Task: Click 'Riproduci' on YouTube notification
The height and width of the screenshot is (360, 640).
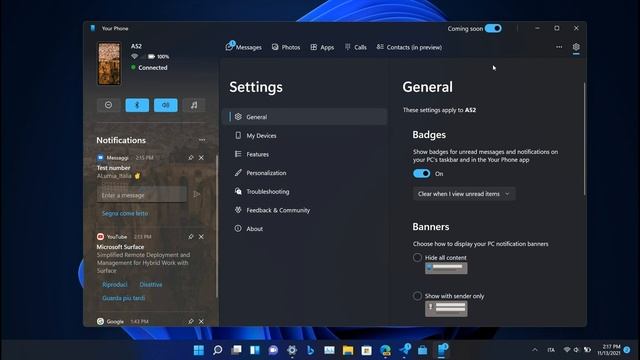Action: pos(115,284)
